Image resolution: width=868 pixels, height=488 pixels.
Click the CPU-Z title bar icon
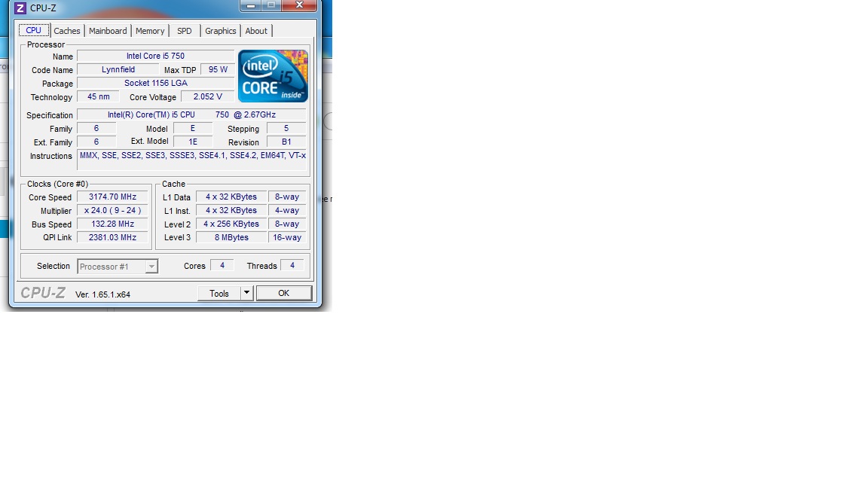point(20,8)
